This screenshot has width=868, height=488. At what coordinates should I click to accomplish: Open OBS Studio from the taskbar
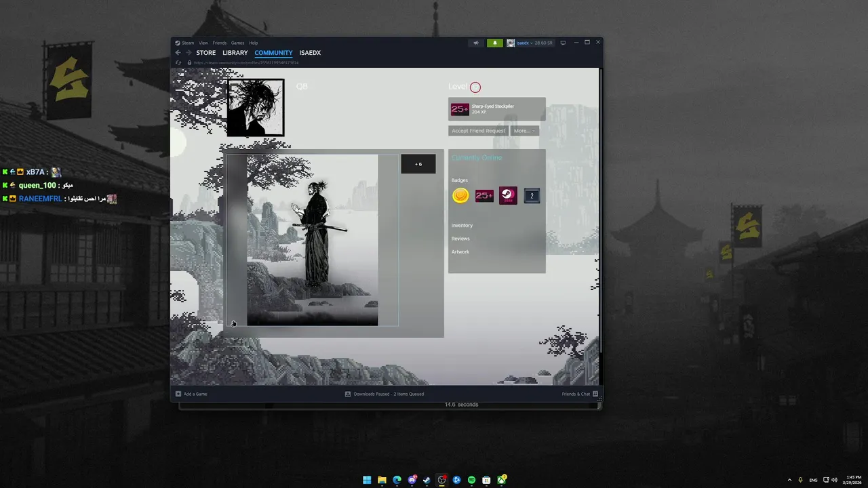pyautogui.click(x=441, y=480)
